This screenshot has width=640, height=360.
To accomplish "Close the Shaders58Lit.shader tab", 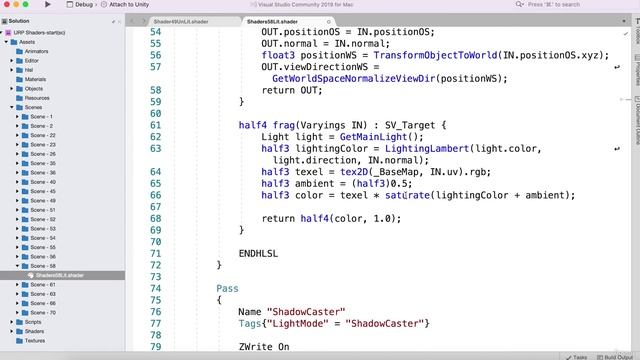I will click(329, 22).
